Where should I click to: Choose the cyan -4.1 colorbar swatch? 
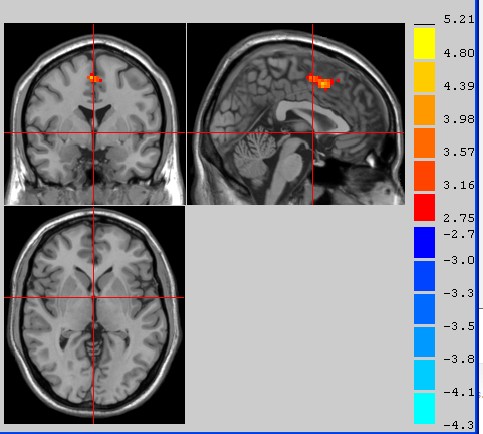click(424, 408)
